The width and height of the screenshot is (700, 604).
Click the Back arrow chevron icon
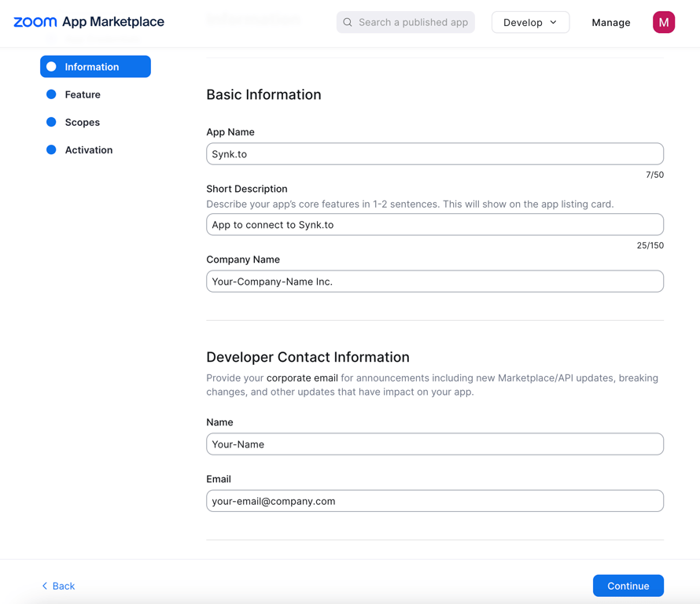[45, 586]
